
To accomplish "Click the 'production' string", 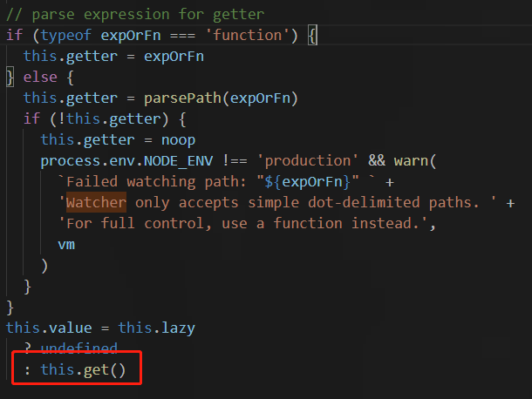I will coord(307,161).
